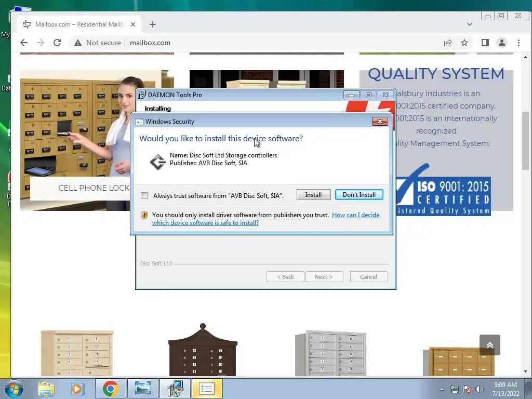Share this page icon in Chrome
The image size is (532, 399).
(448, 43)
